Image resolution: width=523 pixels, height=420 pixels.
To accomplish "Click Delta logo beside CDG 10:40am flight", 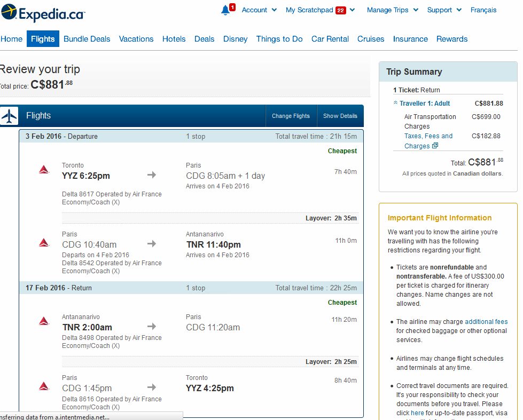I will point(44,242).
